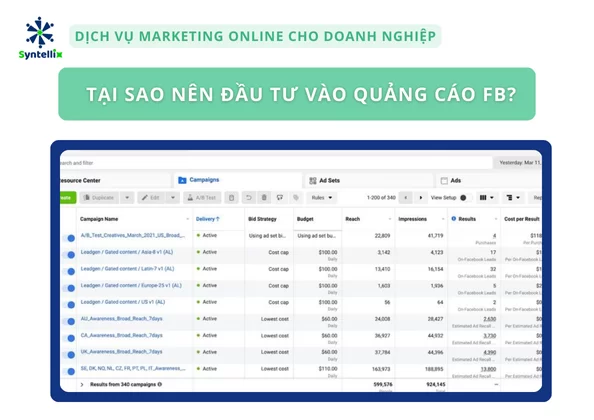
Task: Click info icon next to 340 campaigns
Action: [160, 384]
